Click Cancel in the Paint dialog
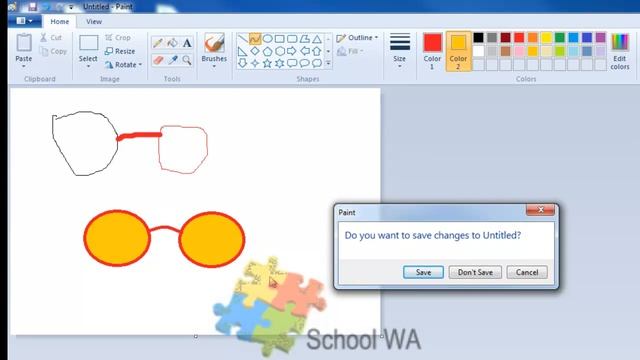This screenshot has height=360, width=640. click(527, 272)
